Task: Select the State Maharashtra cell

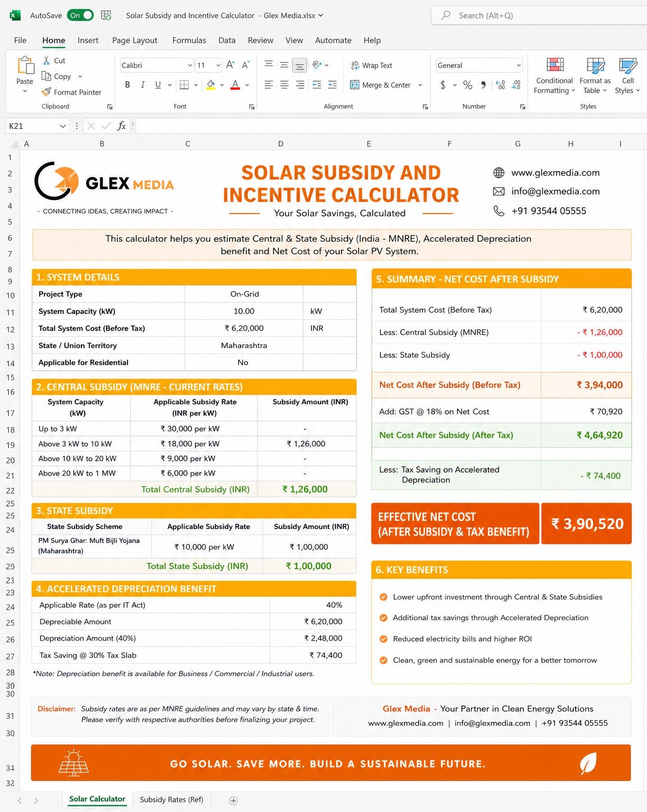Action: [x=244, y=345]
